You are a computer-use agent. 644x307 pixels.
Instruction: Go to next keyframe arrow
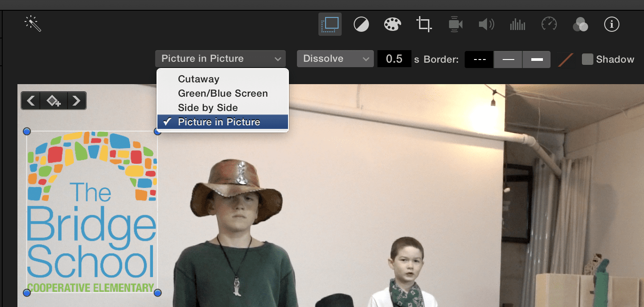[x=76, y=101]
